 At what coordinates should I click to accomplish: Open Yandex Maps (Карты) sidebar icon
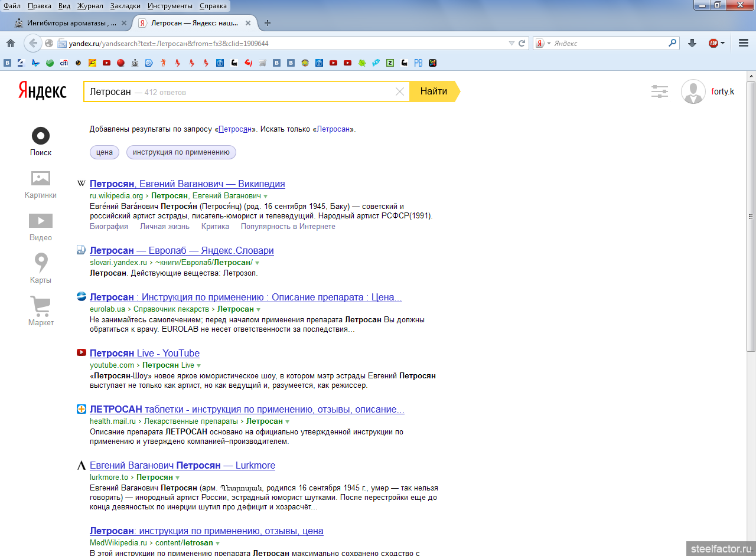point(41,263)
